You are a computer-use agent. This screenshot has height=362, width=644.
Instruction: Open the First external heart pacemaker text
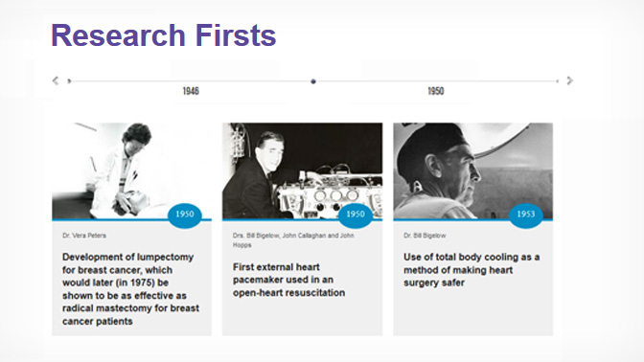[x=288, y=280]
